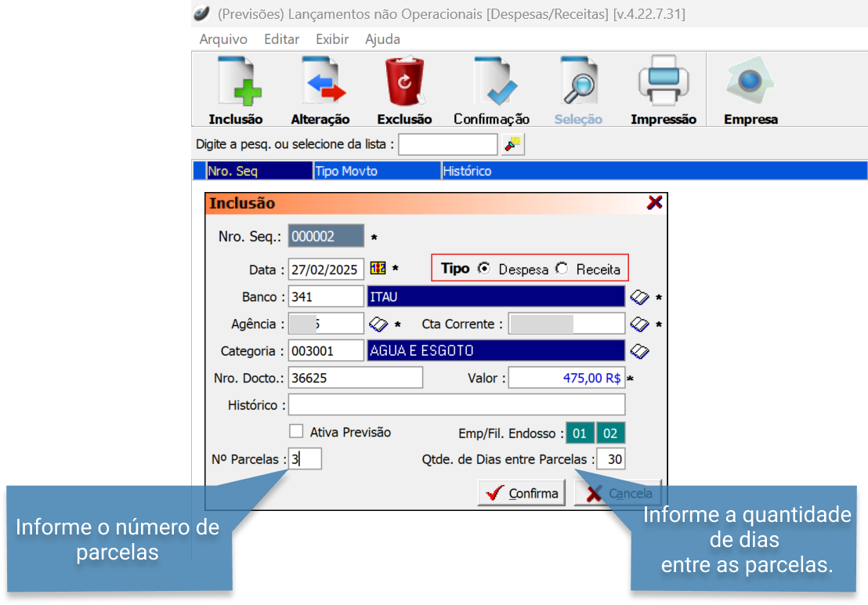Screen dimensions: 868x605
Task: Click into the Histórico text field
Action: coord(456,405)
